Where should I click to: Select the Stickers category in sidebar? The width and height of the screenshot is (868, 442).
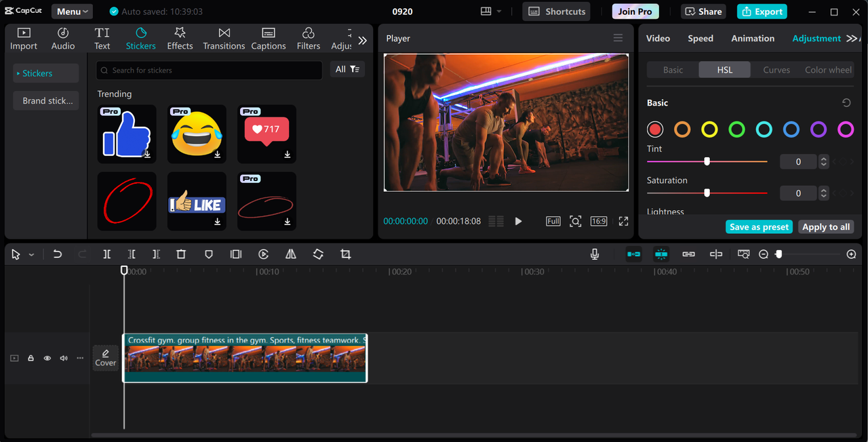pyautogui.click(x=46, y=73)
